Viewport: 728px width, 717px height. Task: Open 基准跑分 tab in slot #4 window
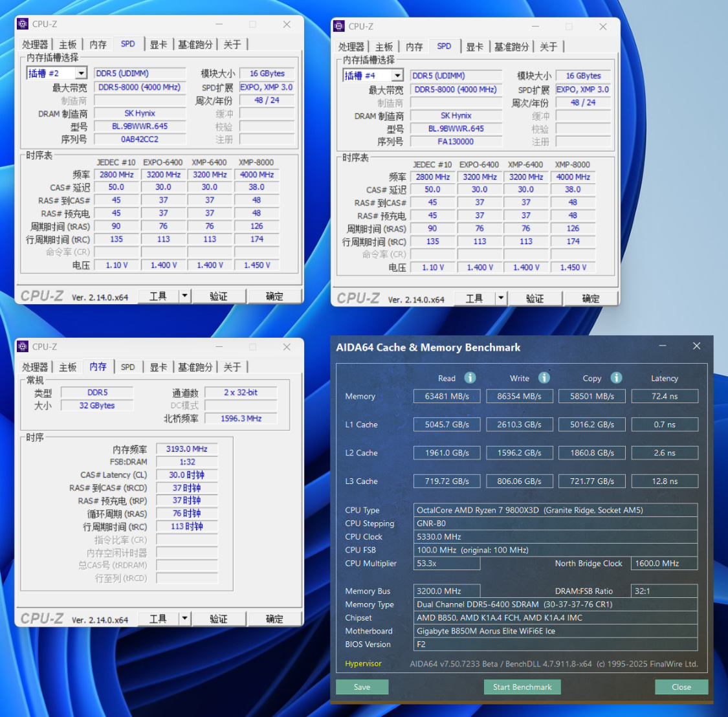(x=511, y=47)
